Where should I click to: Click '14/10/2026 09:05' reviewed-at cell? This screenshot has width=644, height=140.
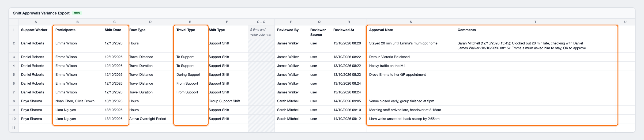[349, 101]
